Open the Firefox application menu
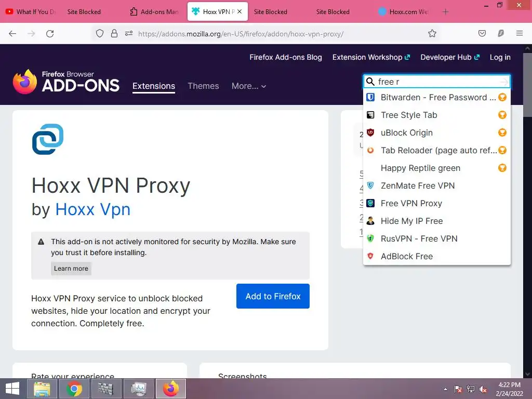 [519, 33]
